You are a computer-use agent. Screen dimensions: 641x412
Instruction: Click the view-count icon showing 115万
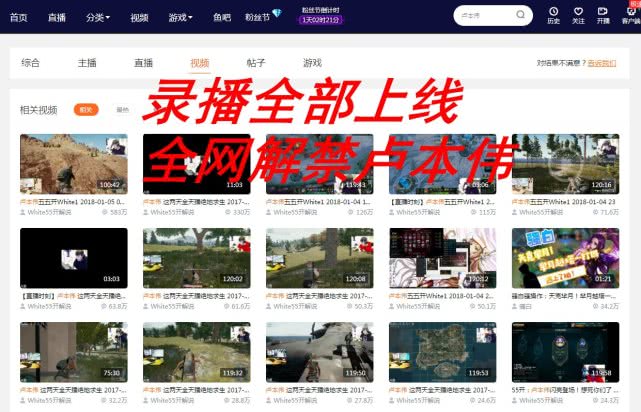click(x=473, y=212)
